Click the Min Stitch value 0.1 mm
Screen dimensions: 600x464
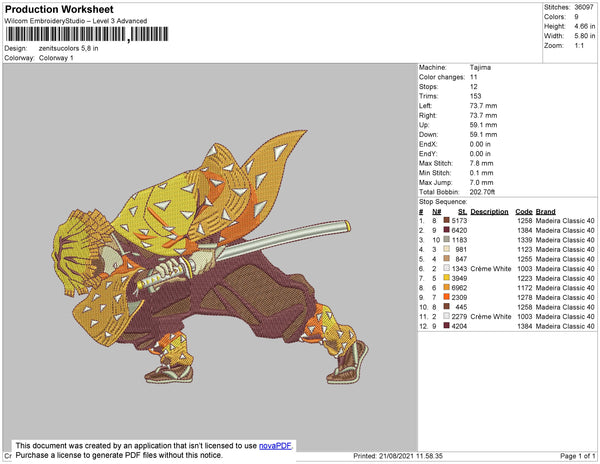coord(481,173)
